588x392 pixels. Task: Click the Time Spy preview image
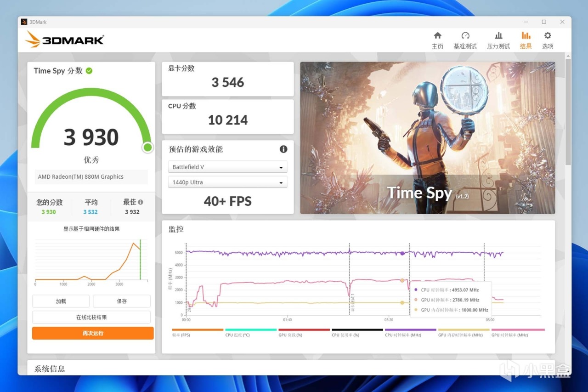coord(428,138)
